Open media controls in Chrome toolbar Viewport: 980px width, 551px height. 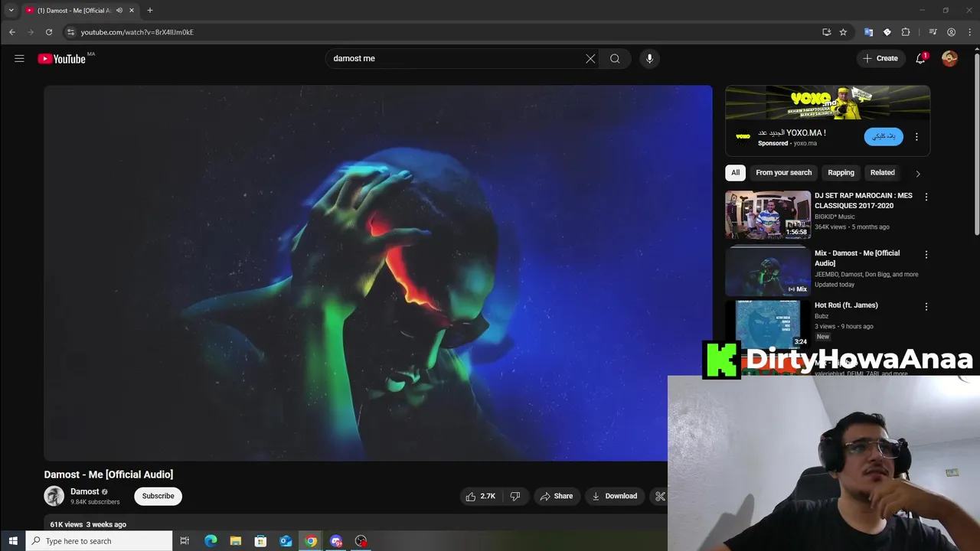933,32
